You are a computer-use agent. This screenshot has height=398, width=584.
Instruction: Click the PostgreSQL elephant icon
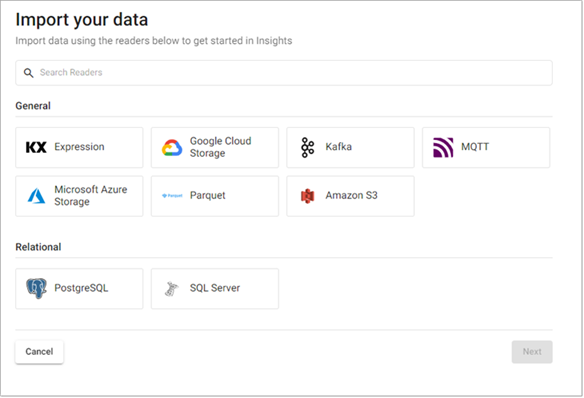point(36,288)
